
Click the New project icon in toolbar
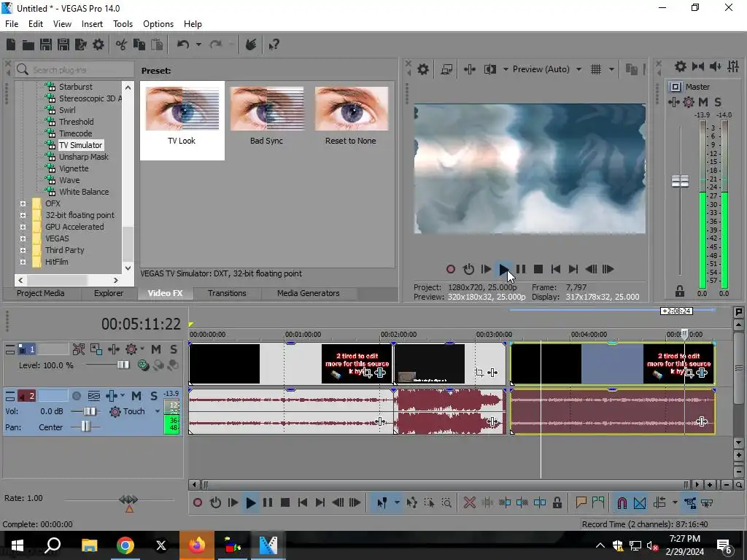tap(11, 44)
